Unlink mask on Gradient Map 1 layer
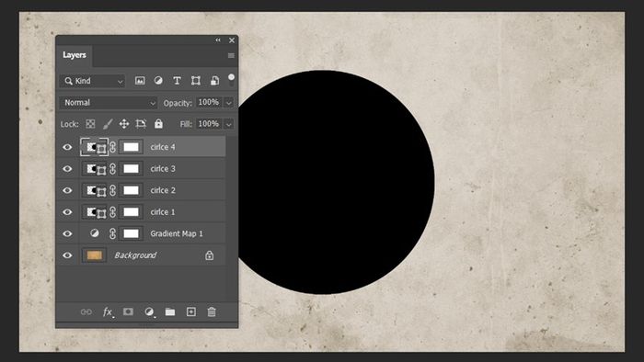The width and height of the screenshot is (644, 362). tap(112, 233)
